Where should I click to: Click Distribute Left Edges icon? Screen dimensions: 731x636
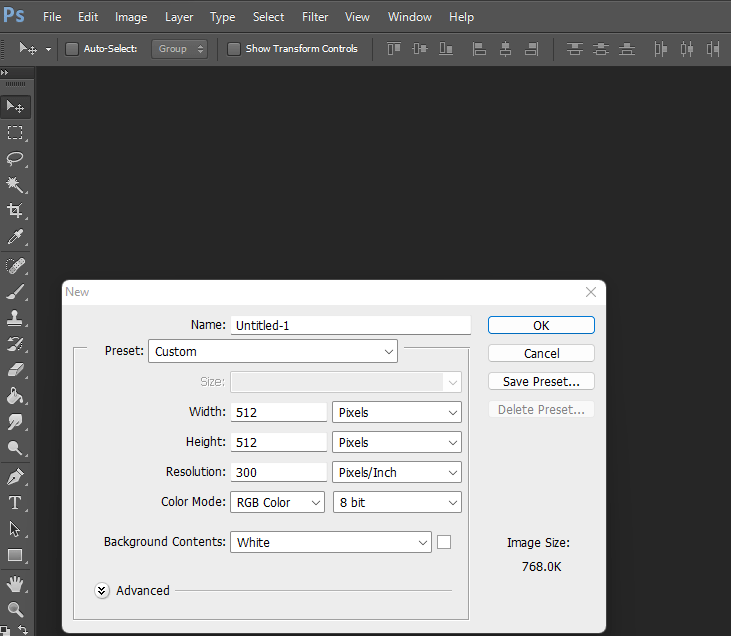click(x=660, y=48)
